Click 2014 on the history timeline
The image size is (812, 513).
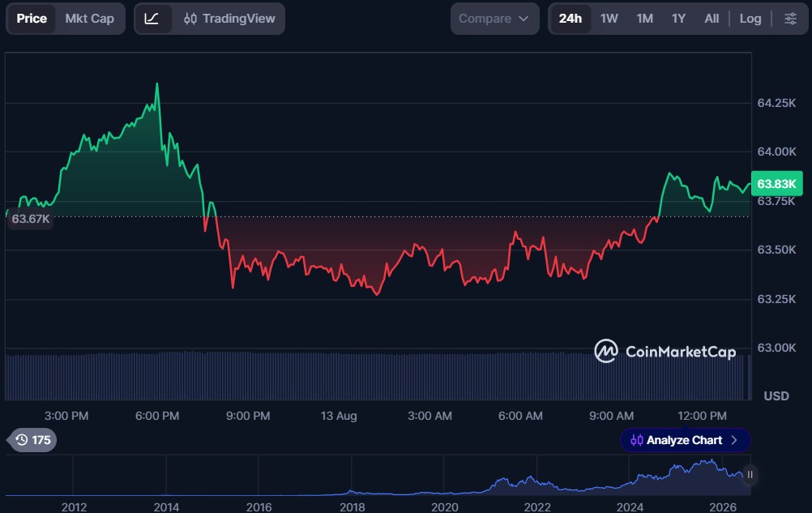pos(166,507)
